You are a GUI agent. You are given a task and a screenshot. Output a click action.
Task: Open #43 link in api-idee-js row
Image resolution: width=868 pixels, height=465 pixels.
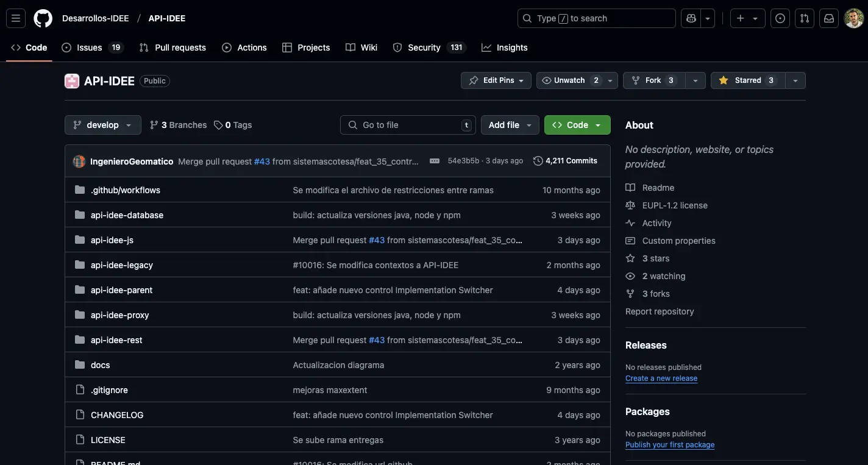pyautogui.click(x=377, y=240)
